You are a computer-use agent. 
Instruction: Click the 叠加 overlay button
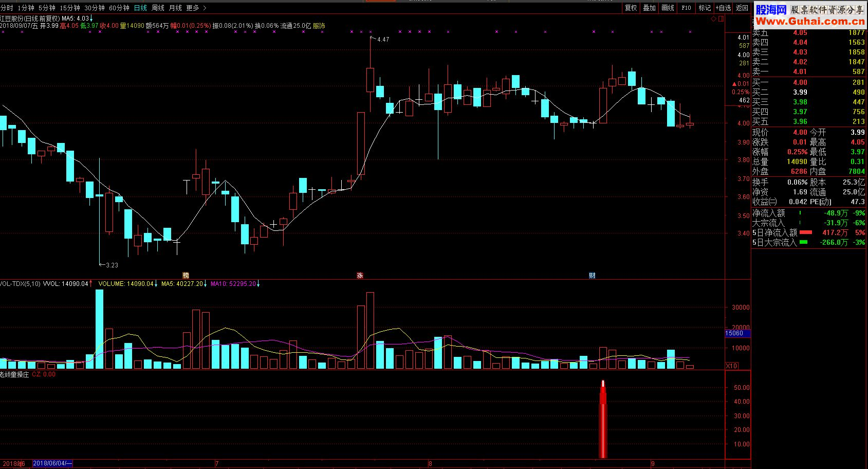(649, 8)
